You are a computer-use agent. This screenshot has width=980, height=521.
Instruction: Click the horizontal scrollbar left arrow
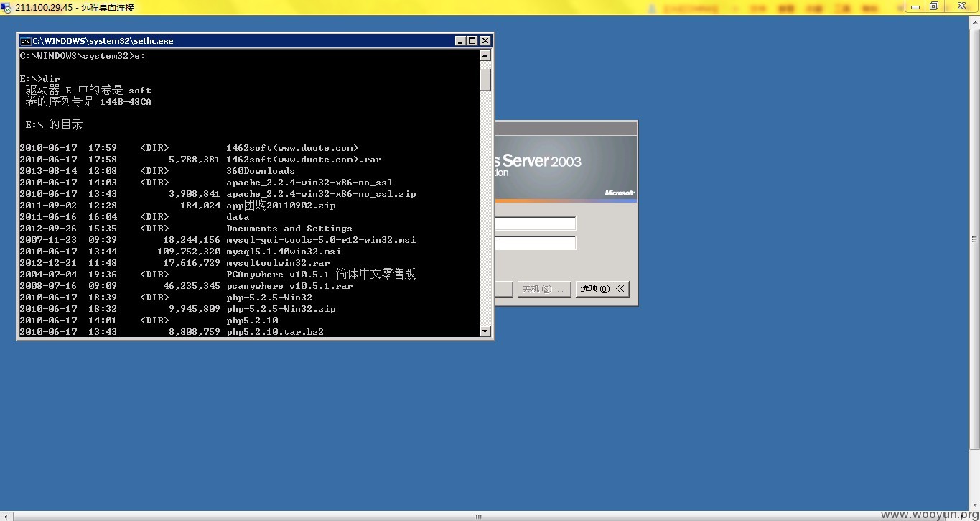click(x=6, y=516)
